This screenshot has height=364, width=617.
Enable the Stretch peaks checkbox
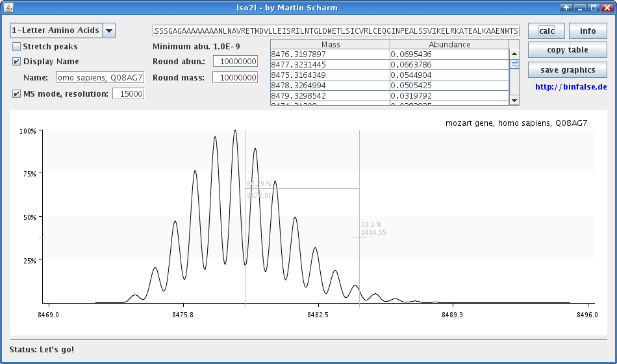[17, 47]
